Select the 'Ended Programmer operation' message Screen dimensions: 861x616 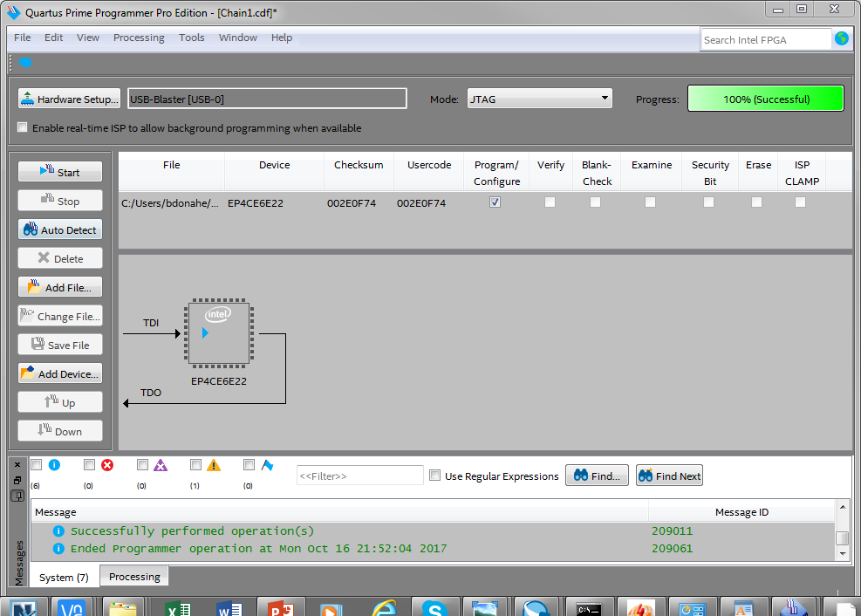coord(433,549)
